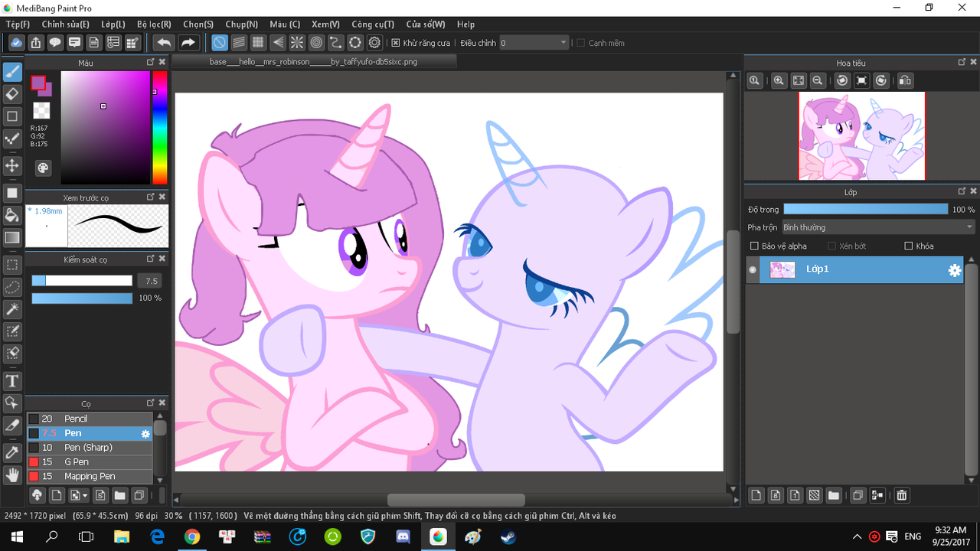Select the G Pen brush
Image resolution: width=980 pixels, height=551 pixels.
coord(90,462)
